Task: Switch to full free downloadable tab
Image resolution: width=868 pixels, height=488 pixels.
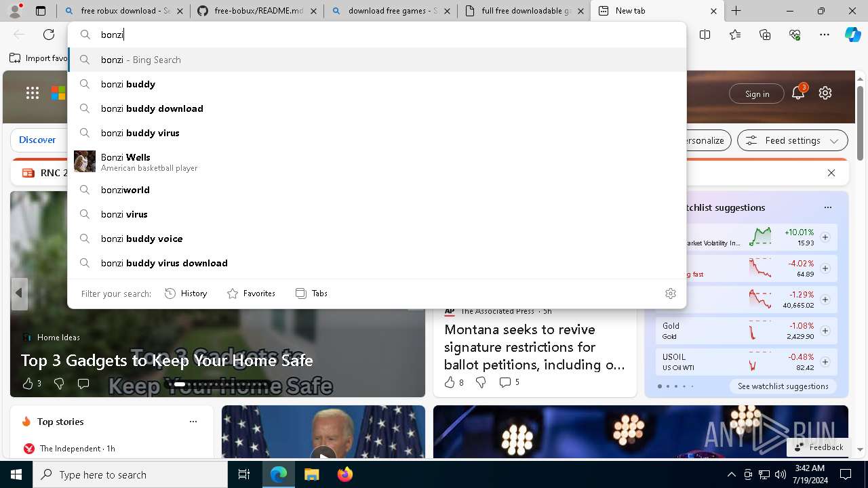Action: [x=524, y=11]
